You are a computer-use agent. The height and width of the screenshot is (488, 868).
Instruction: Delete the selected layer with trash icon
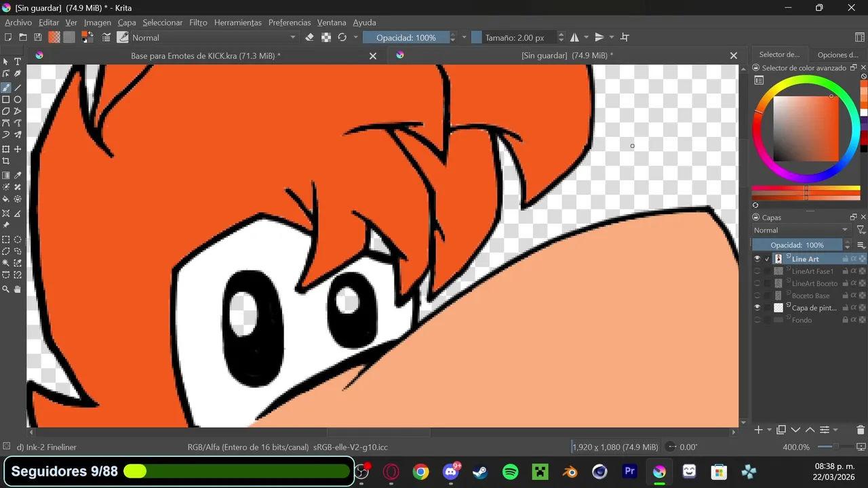[861, 430]
